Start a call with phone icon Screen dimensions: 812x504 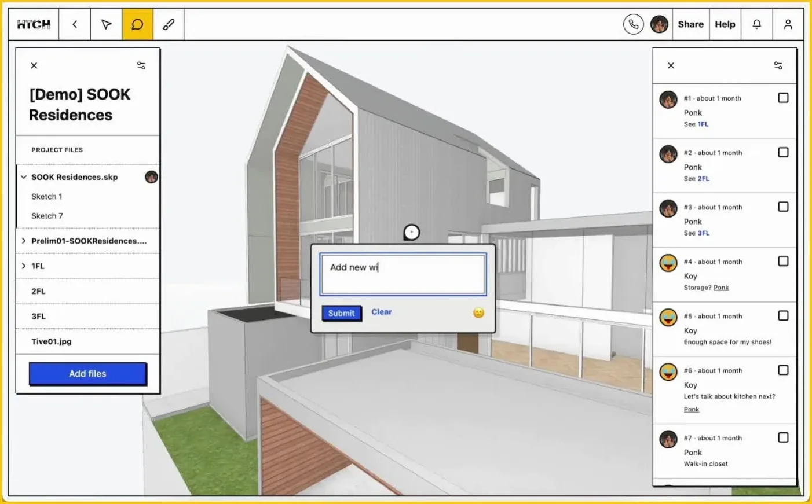pyautogui.click(x=634, y=24)
